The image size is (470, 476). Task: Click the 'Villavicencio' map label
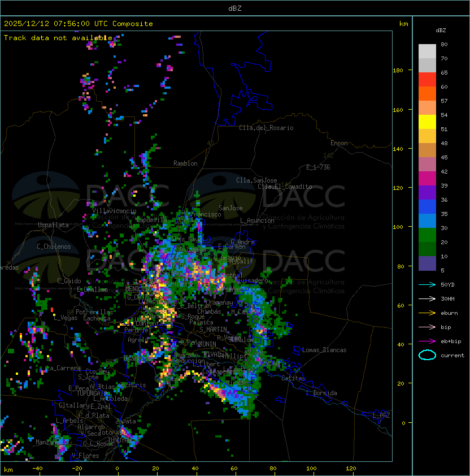click(114, 211)
